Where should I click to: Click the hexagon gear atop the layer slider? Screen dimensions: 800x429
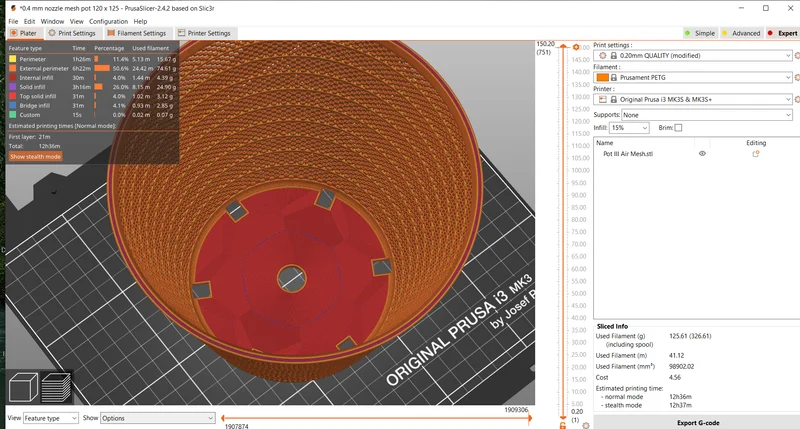click(576, 47)
